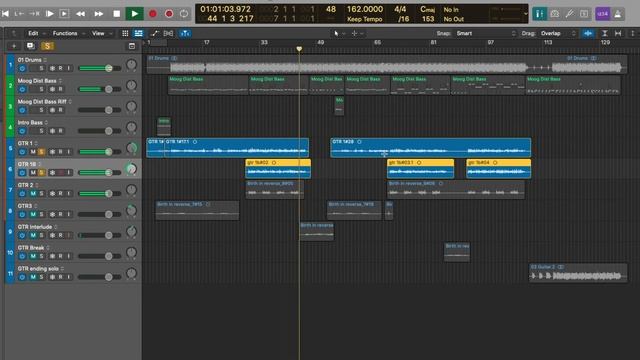The height and width of the screenshot is (360, 640).
Task: Freeze the Intro Bass track
Action: click(52, 131)
